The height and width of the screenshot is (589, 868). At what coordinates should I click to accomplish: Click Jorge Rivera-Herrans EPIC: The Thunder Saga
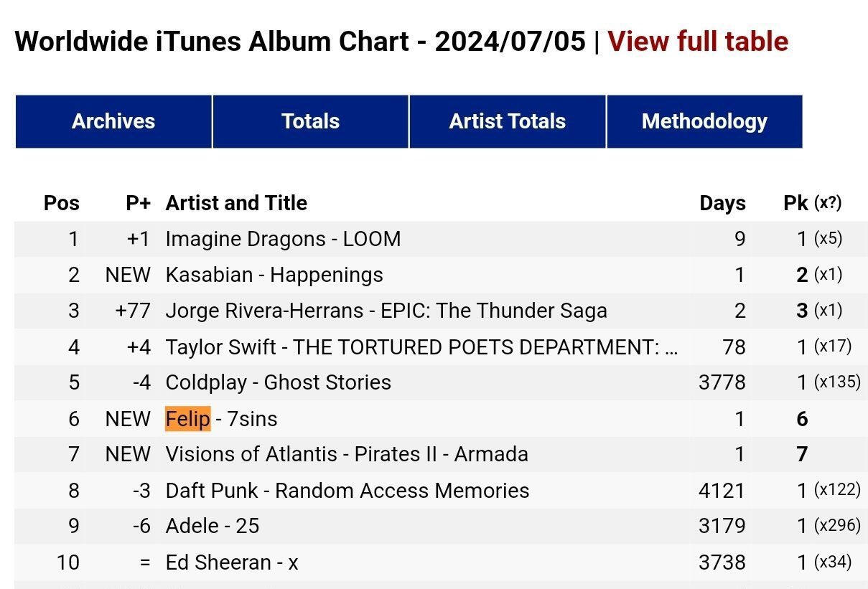pos(386,311)
